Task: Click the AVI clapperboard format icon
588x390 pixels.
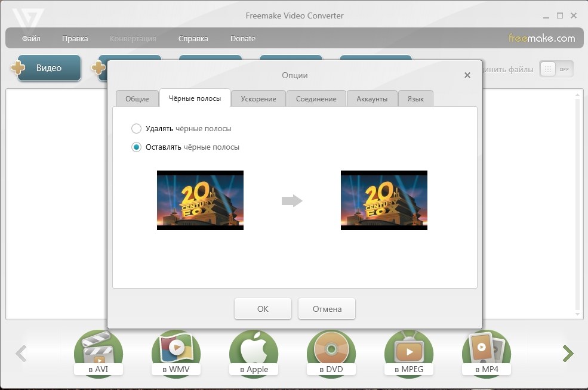Action: tap(98, 352)
